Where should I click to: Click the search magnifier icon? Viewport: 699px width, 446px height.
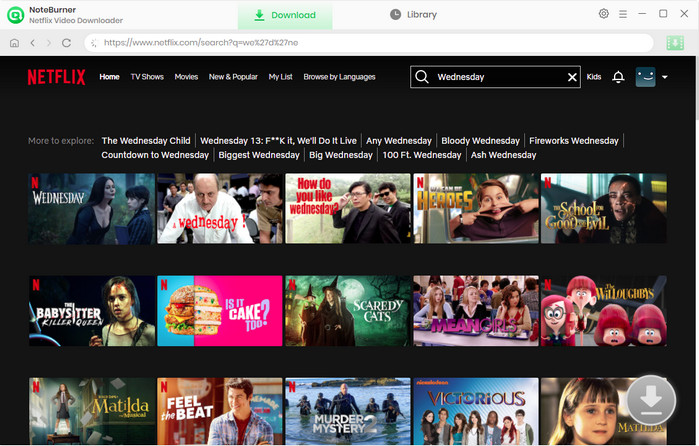422,77
